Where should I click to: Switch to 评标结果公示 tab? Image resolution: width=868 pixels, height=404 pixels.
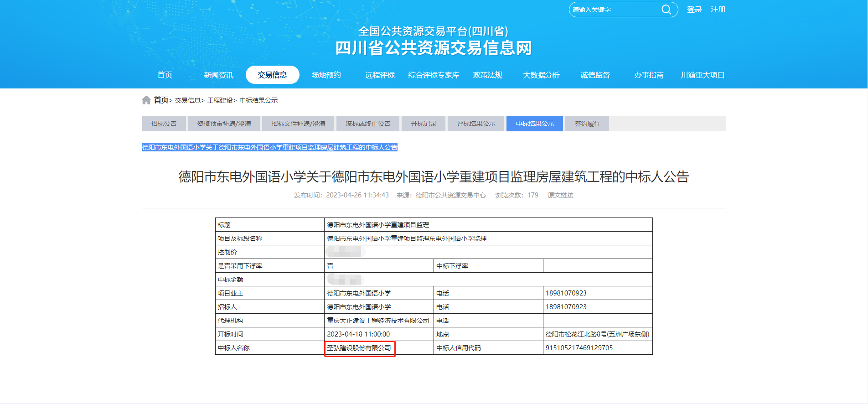click(476, 124)
